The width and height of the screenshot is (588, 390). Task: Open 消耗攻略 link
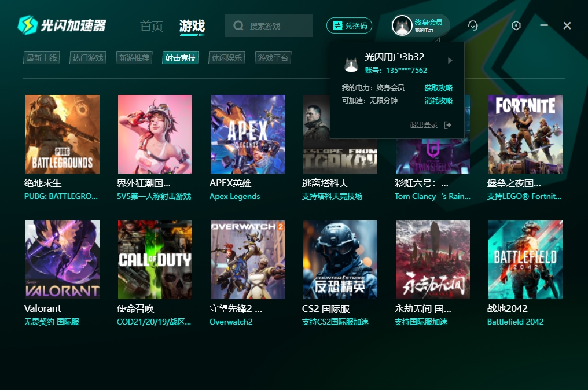(x=438, y=101)
